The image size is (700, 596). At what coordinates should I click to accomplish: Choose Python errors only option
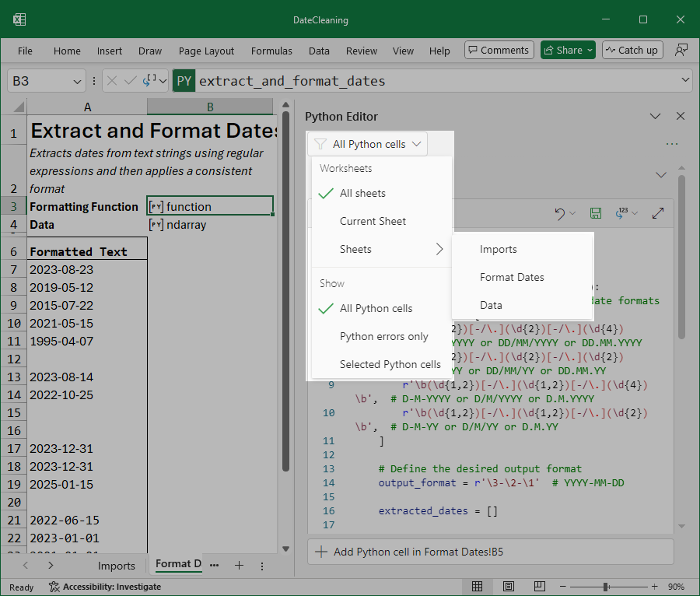point(383,336)
